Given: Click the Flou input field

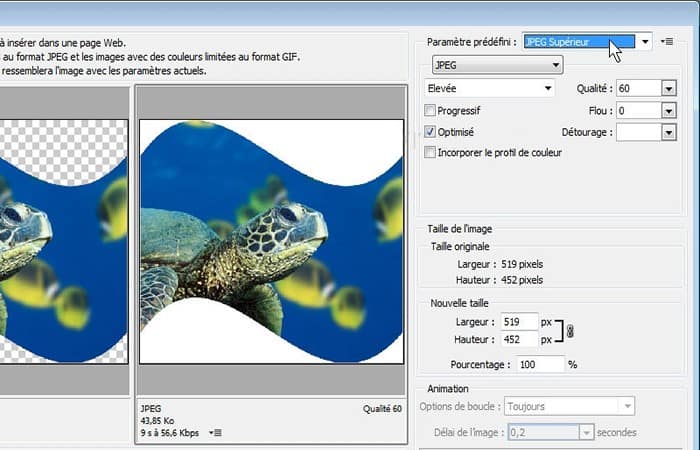Looking at the screenshot, I should tap(639, 110).
